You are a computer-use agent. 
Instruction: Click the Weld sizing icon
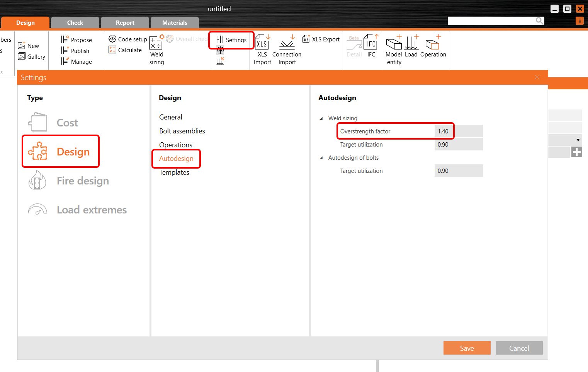[156, 43]
